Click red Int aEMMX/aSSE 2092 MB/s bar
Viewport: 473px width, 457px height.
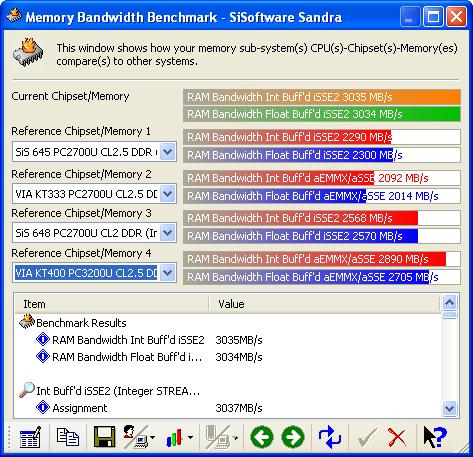click(322, 178)
